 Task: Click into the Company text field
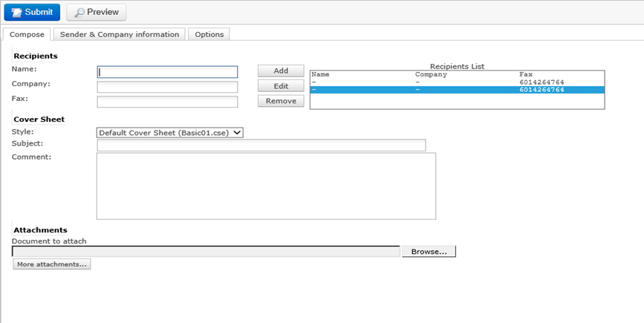(x=167, y=87)
